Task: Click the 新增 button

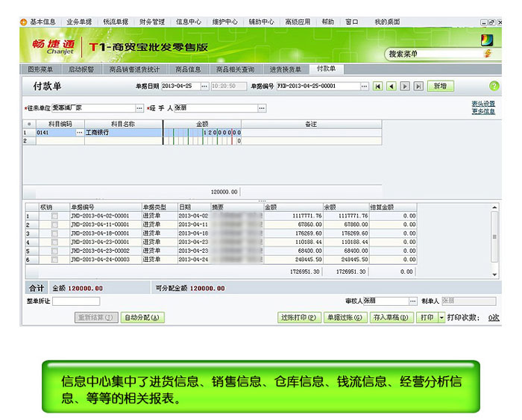Action: click(x=440, y=86)
